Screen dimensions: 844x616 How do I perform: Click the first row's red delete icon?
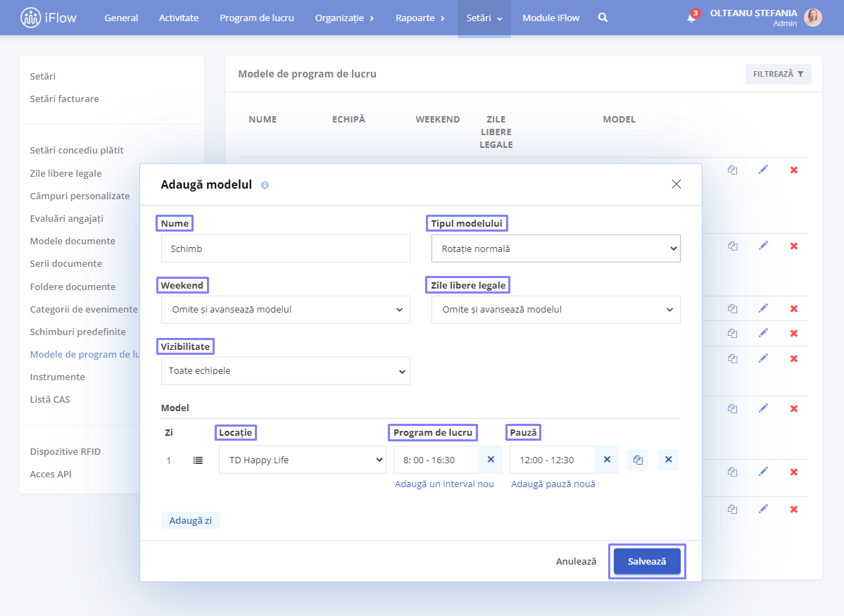tap(794, 170)
